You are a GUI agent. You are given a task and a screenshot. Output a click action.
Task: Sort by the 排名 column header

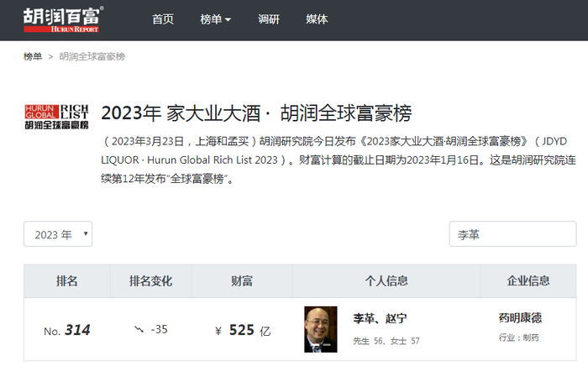(x=66, y=281)
